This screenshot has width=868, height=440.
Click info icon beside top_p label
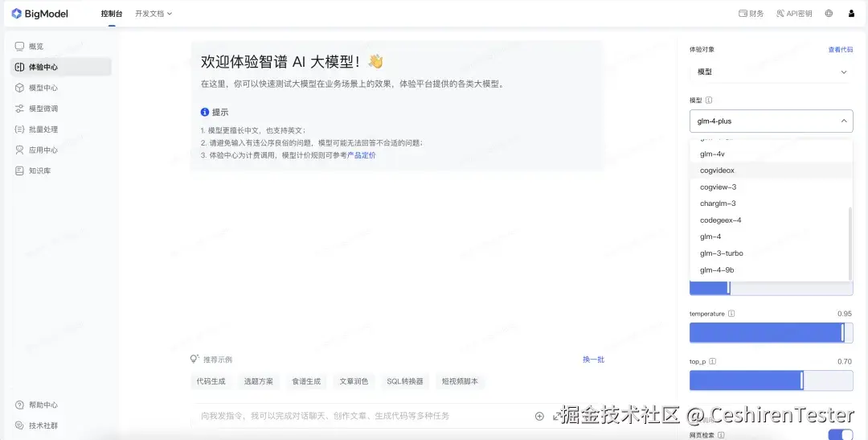[x=712, y=361]
